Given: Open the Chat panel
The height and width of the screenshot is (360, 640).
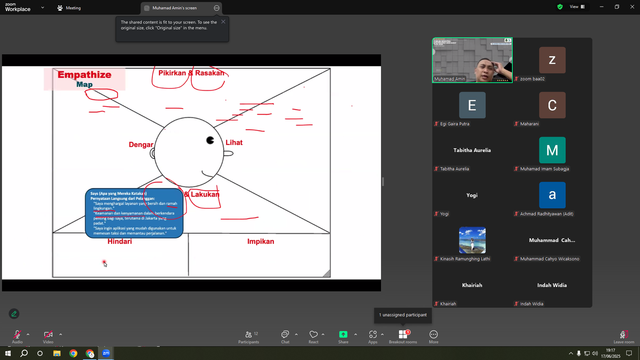Looking at the screenshot, I should 285,337.
